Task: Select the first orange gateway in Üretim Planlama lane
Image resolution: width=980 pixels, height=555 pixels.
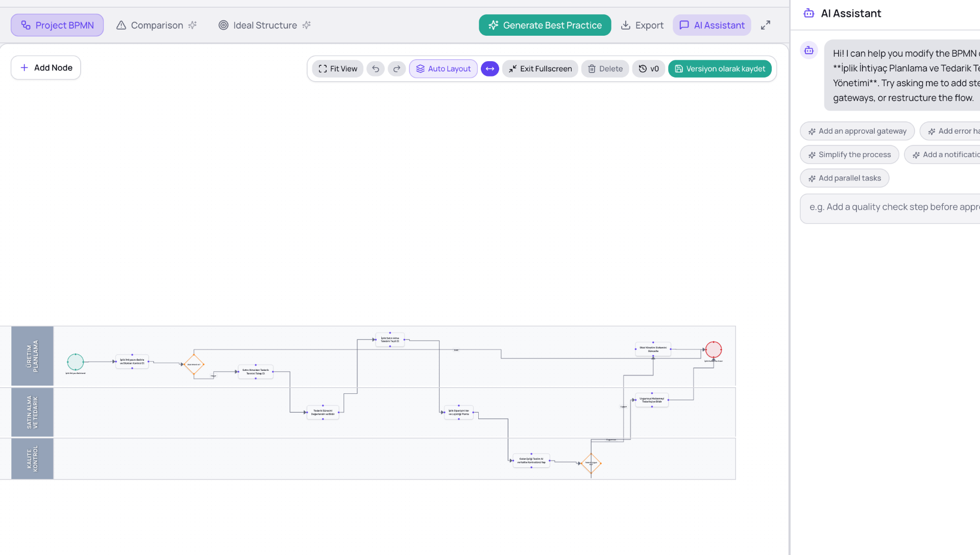Action: click(x=194, y=364)
